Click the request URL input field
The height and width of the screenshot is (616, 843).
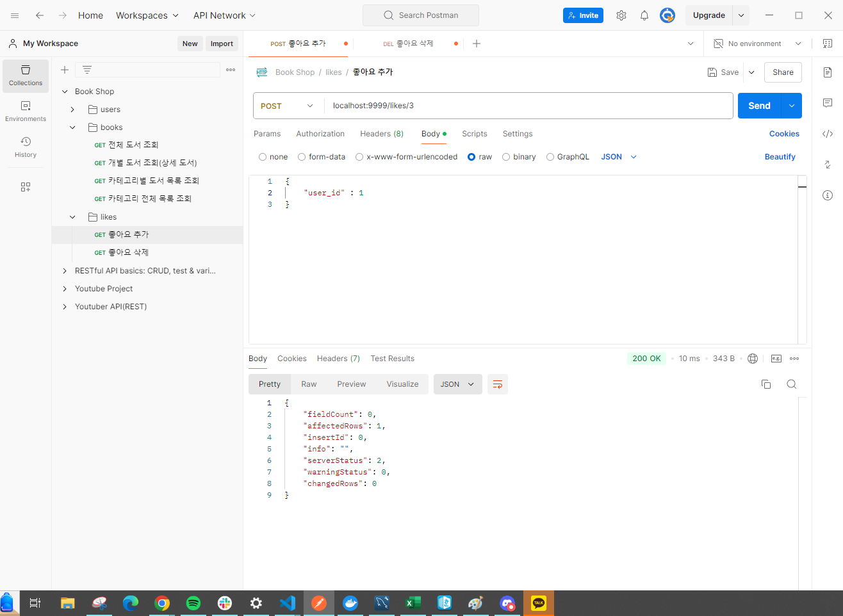pyautogui.click(x=525, y=106)
